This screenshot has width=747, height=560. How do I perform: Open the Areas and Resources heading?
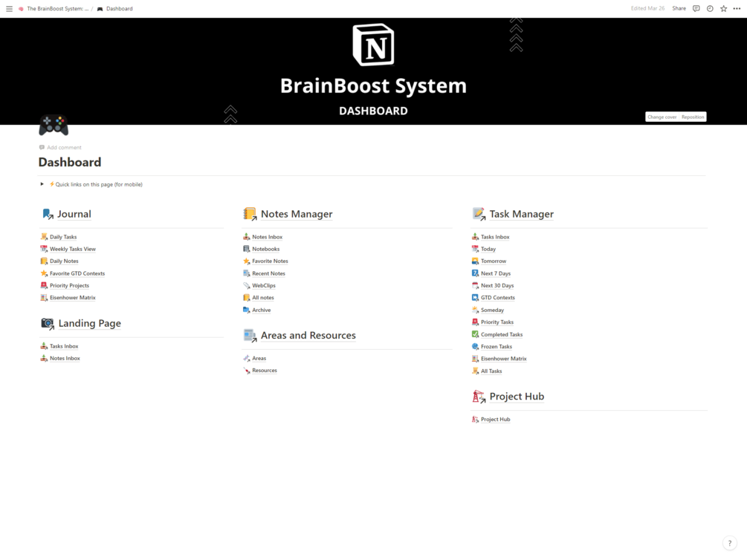coord(308,336)
